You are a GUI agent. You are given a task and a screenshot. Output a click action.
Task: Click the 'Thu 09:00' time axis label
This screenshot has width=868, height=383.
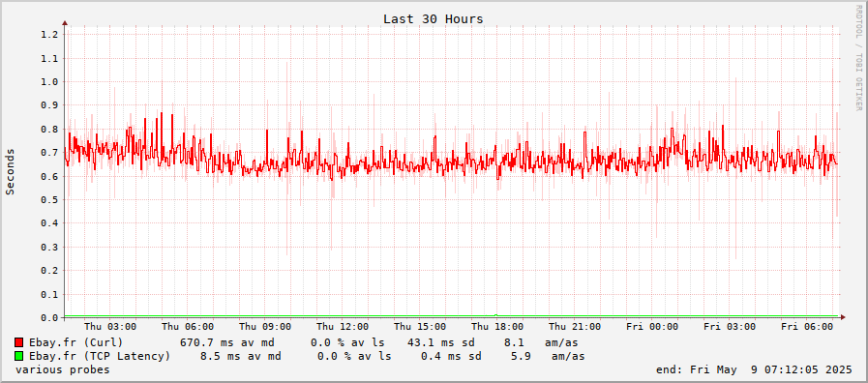(x=265, y=327)
